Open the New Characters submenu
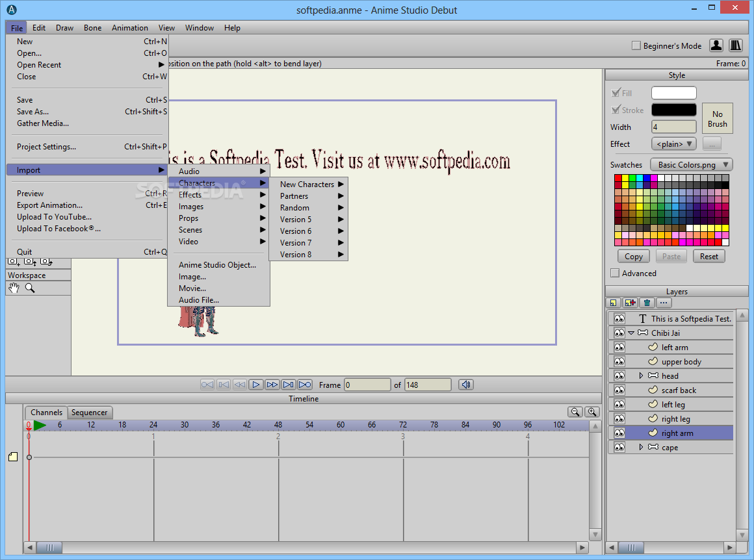The width and height of the screenshot is (754, 560). pos(308,184)
